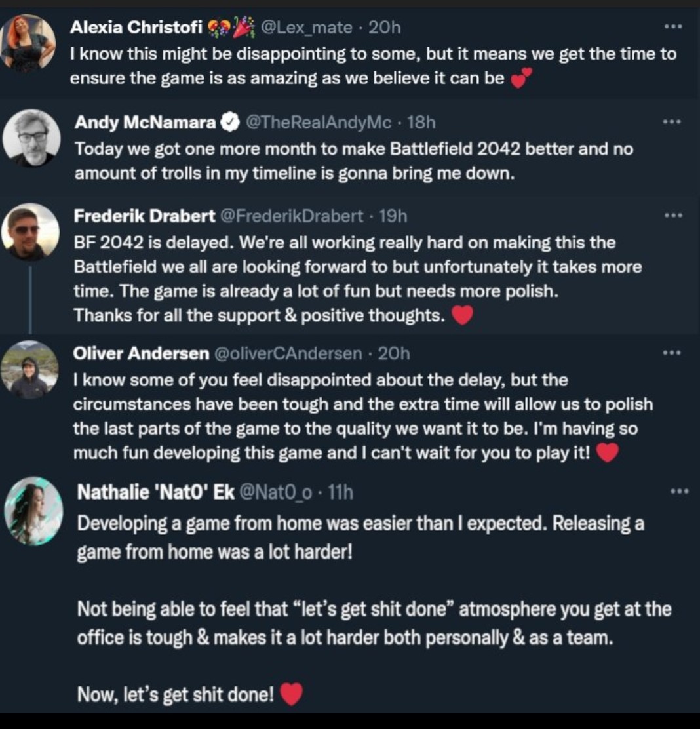Click Andy McNamara's avatar
Screen dimensions: 700x729
point(31,138)
